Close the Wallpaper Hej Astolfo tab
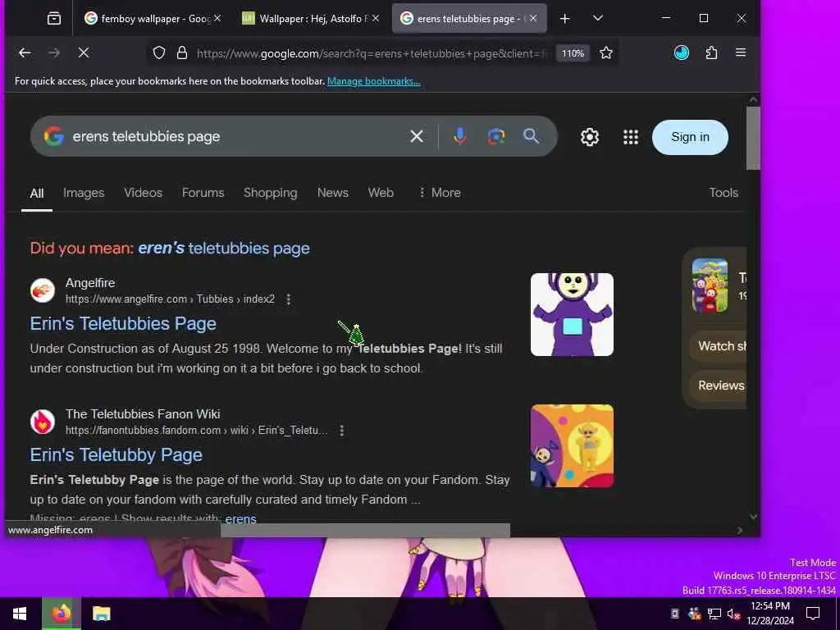Viewport: 840px width, 630px height. [376, 18]
